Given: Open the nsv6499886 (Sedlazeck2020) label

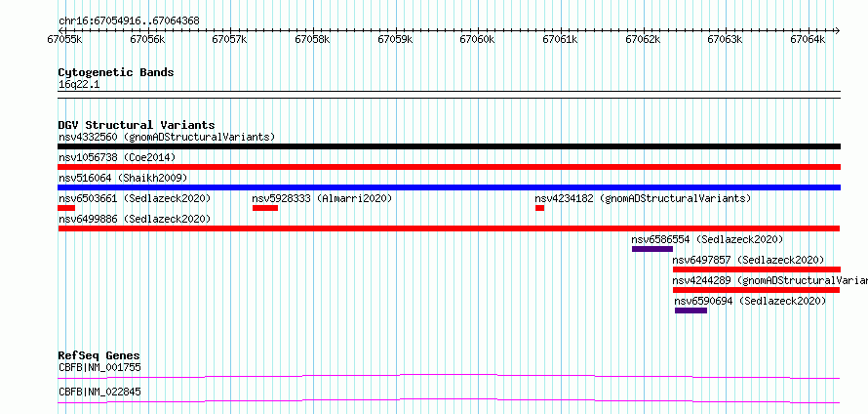Looking at the screenshot, I should (135, 219).
